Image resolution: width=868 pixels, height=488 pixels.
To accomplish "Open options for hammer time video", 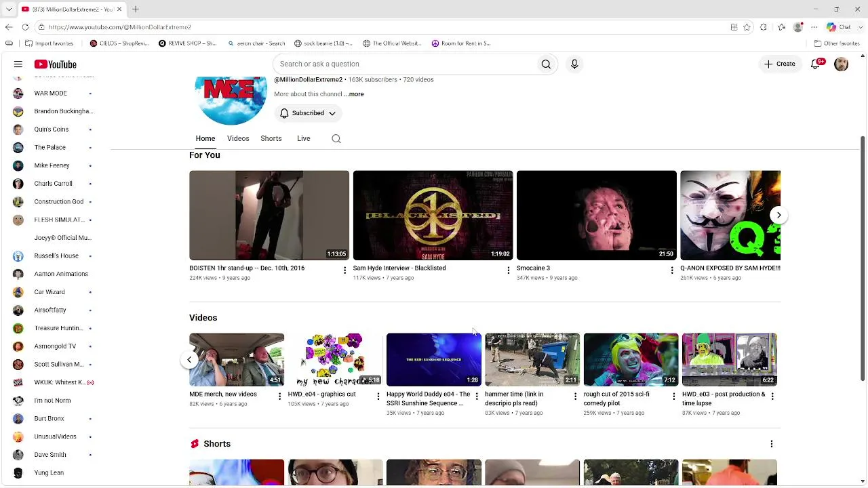I will point(575,396).
